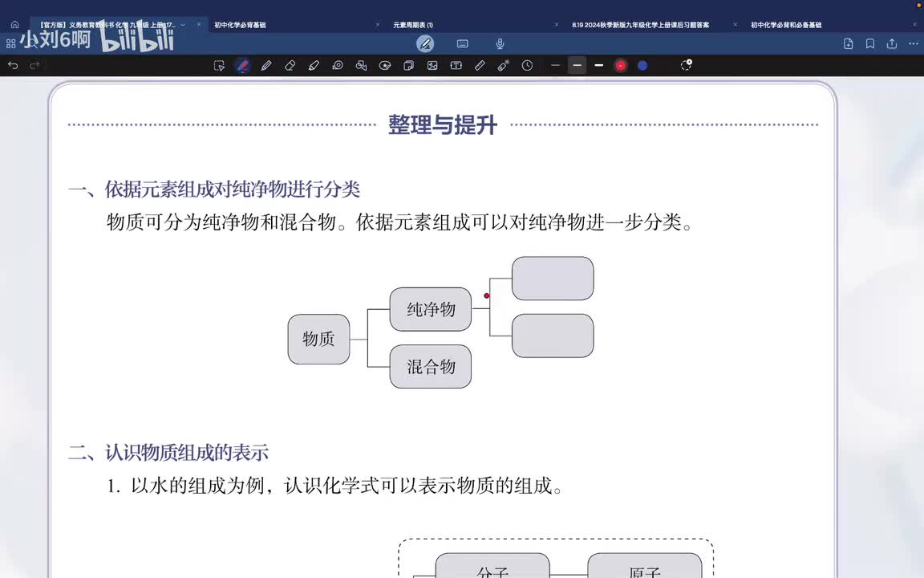Image resolution: width=924 pixels, height=578 pixels.
Task: Bookmark the current page
Action: (869, 43)
